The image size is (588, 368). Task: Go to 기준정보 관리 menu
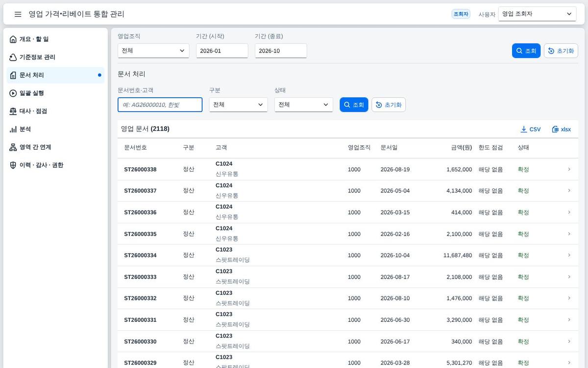pos(55,57)
